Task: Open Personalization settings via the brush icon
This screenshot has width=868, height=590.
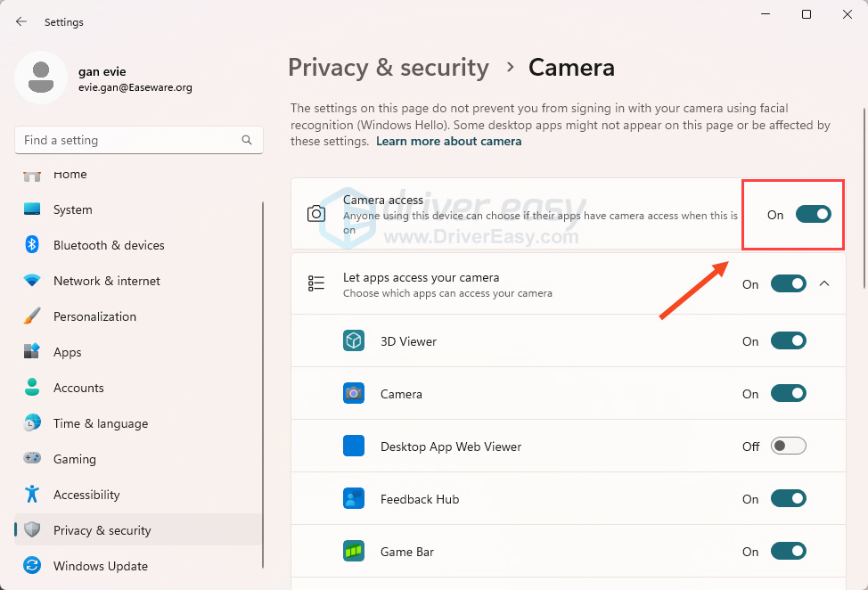Action: tap(34, 316)
